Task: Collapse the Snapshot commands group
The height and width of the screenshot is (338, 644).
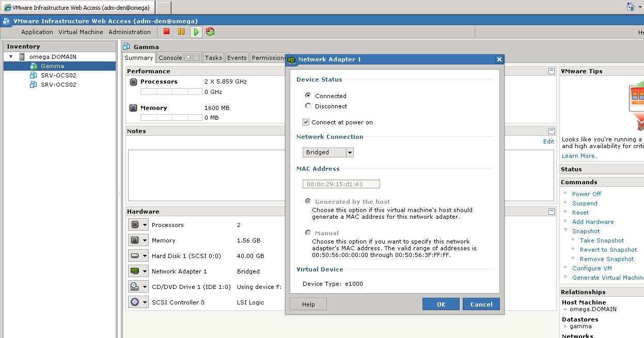Action: pyautogui.click(x=566, y=231)
